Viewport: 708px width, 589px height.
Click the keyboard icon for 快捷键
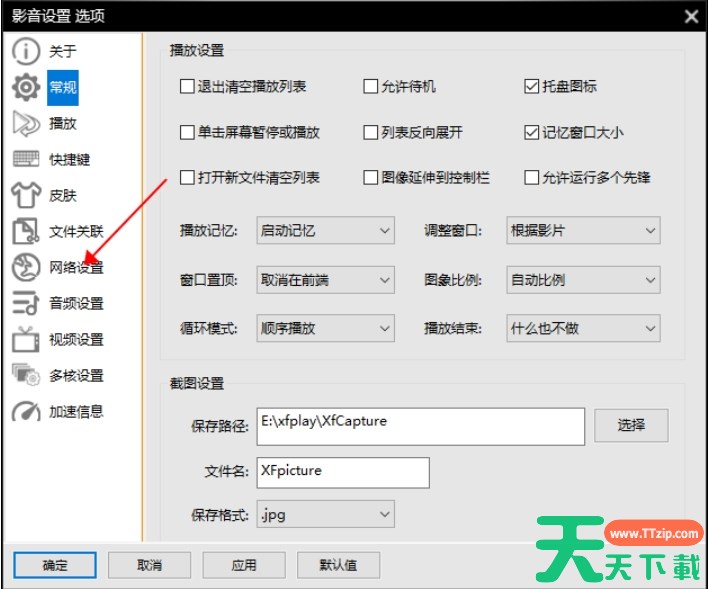(26, 159)
